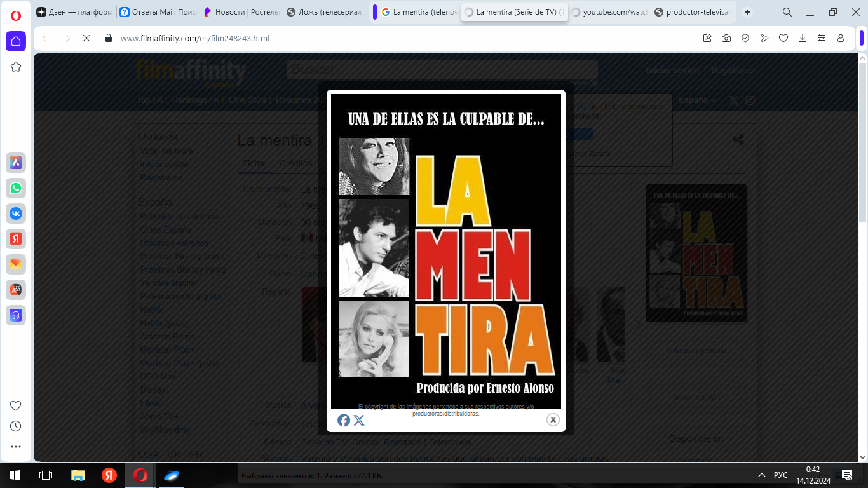Open the Windows Start menu
This screenshot has width=868, height=488.
15,475
